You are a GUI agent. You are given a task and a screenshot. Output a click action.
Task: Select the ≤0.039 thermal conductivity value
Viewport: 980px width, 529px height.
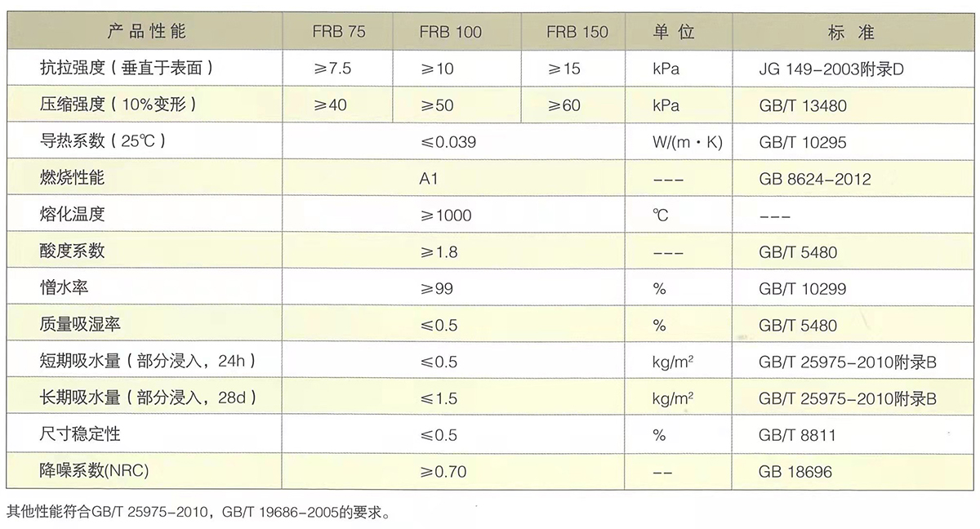click(x=448, y=142)
